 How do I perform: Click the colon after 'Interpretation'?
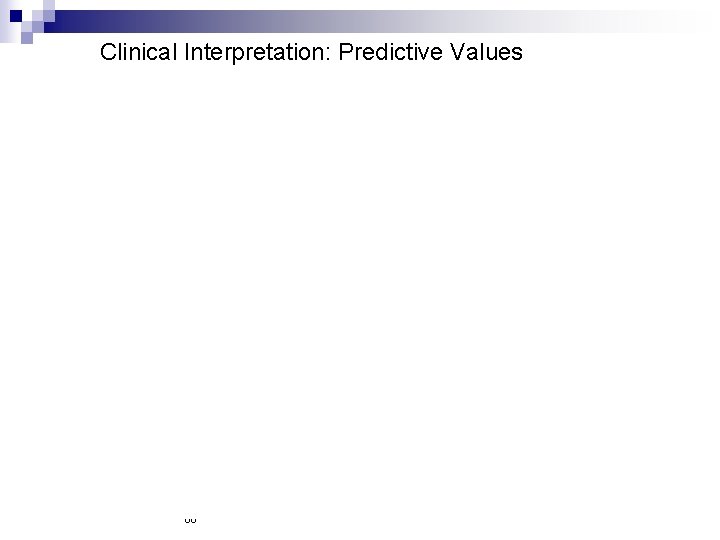tap(328, 55)
